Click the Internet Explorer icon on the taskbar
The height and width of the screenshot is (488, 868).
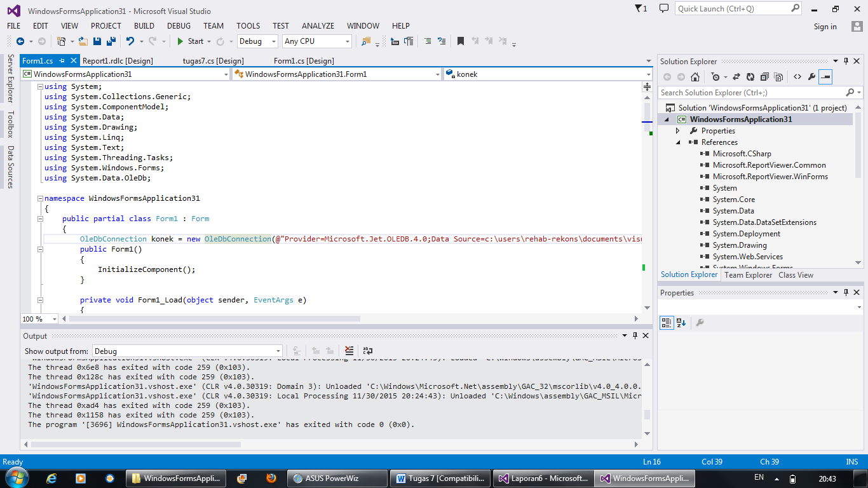click(x=52, y=478)
